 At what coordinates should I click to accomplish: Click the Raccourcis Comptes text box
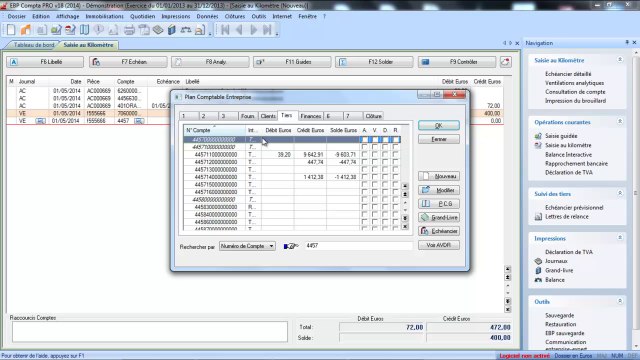tap(150, 331)
